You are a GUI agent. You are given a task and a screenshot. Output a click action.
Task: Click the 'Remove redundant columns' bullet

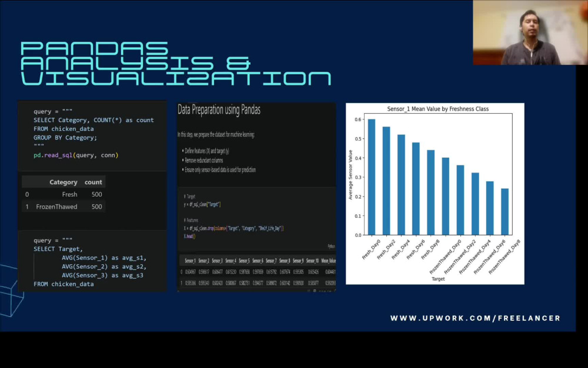point(203,160)
